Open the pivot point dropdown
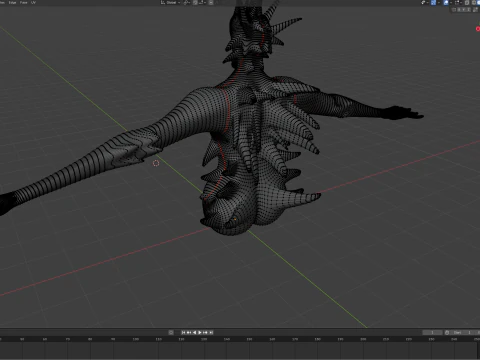480x360 pixels. 187,3
